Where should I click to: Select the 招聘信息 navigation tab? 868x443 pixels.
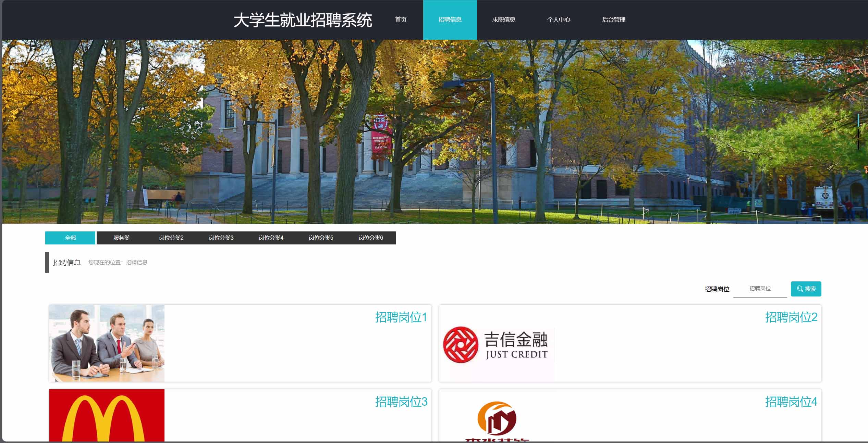450,20
